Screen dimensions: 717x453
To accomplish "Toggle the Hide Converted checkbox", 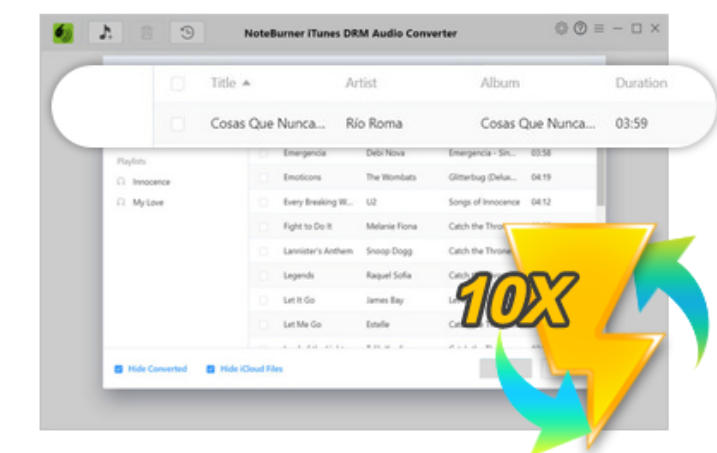I will (119, 369).
